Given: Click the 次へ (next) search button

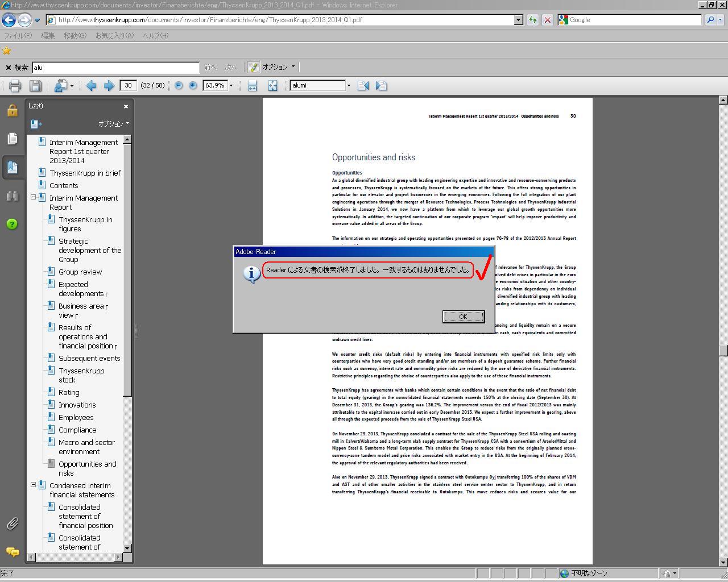Looking at the screenshot, I should 230,67.
